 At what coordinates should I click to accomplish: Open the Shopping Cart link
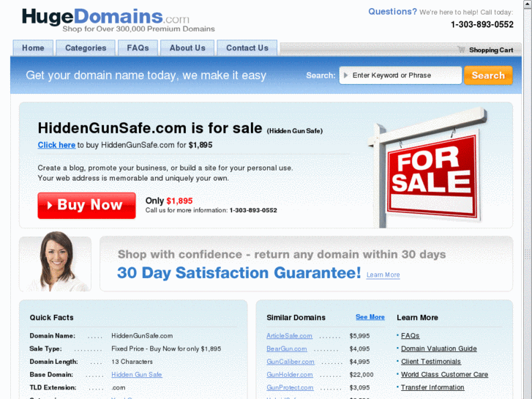click(x=490, y=50)
